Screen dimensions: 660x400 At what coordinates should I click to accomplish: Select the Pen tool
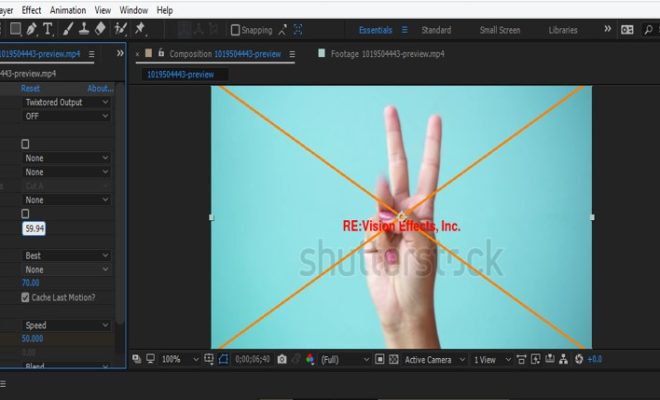[32, 29]
